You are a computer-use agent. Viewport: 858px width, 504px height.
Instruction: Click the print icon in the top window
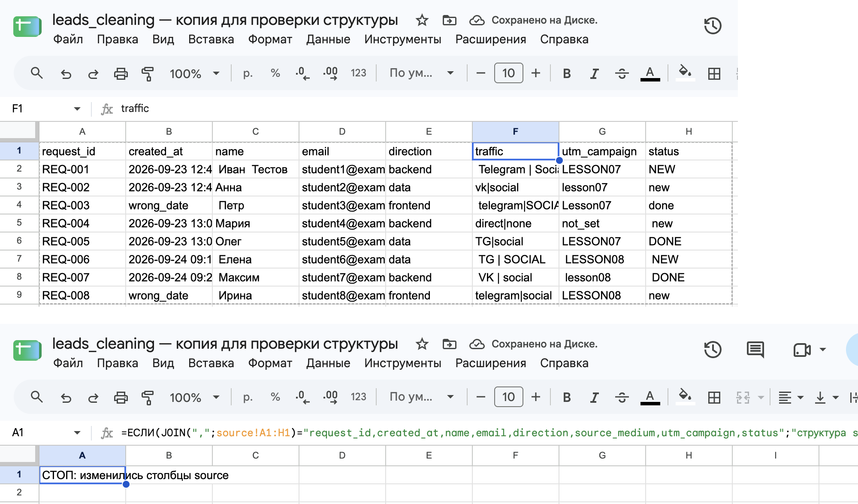tap(121, 74)
